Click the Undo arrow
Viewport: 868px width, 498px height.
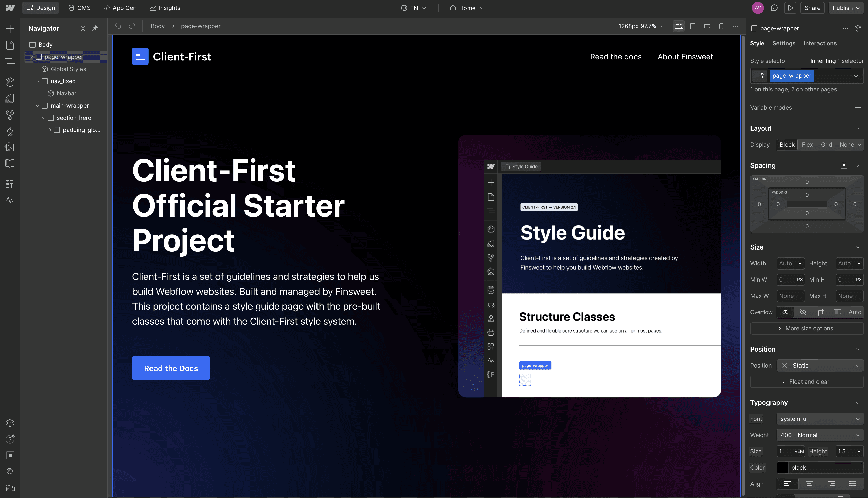coord(118,26)
